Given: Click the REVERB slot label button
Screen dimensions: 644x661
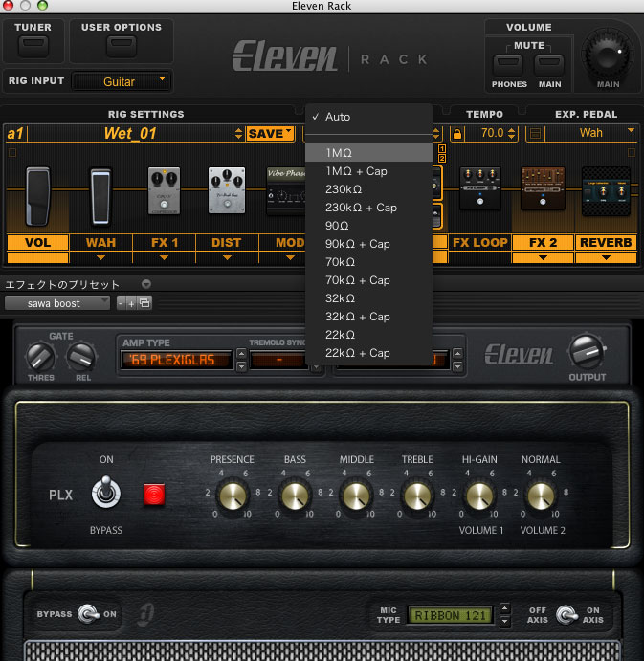Looking at the screenshot, I should pyautogui.click(x=606, y=243).
